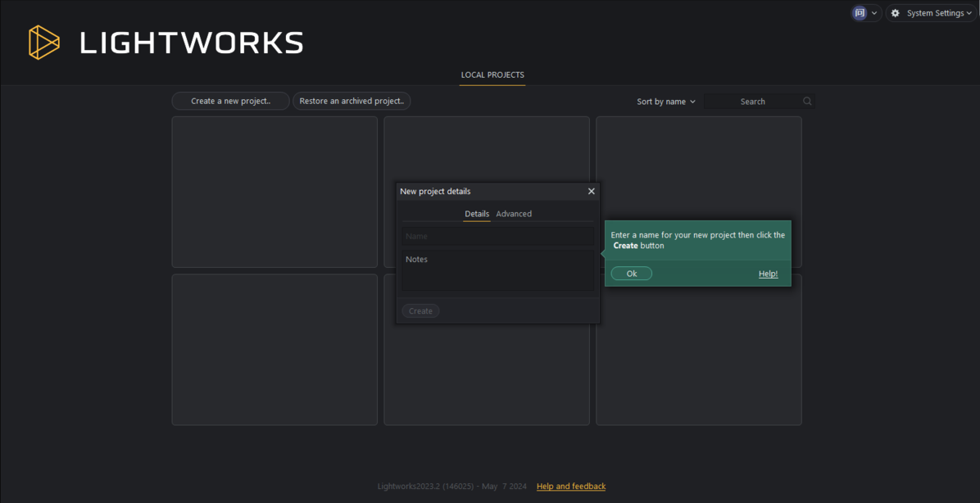Screen dimensions: 980x503
Task: Open the Sort by name dropdown
Action: pyautogui.click(x=666, y=102)
